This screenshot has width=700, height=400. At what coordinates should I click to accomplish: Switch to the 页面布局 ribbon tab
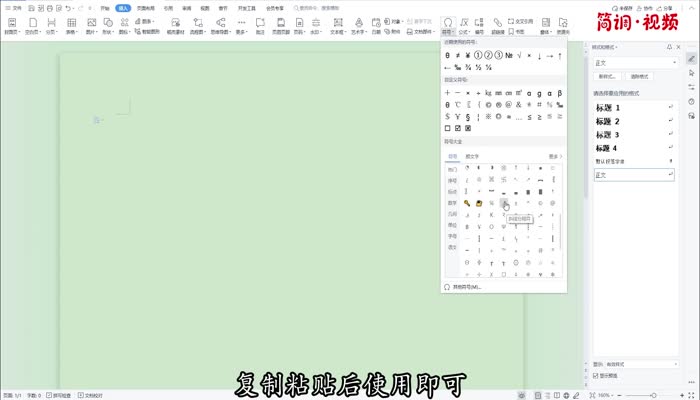point(146,8)
